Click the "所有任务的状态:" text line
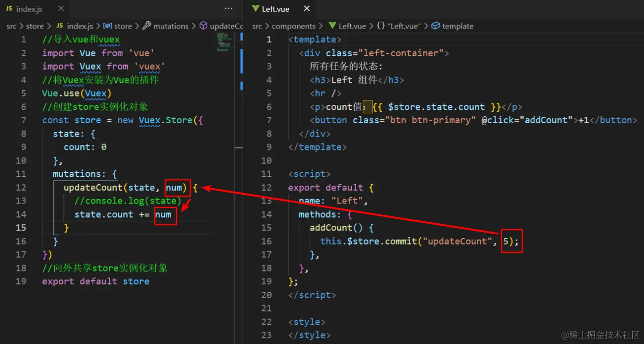 pos(346,66)
